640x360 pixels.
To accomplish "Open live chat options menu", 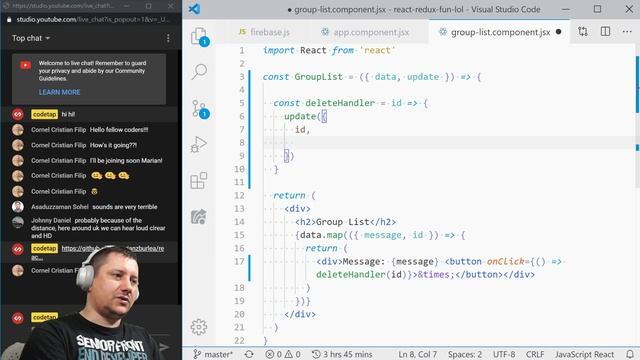I will click(168, 38).
